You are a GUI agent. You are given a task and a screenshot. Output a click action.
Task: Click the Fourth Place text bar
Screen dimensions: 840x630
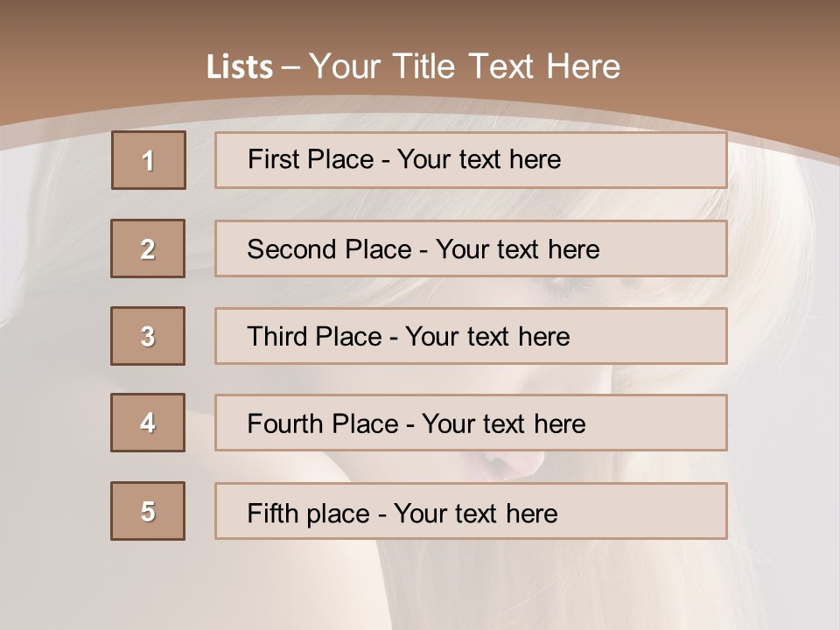pos(471,423)
